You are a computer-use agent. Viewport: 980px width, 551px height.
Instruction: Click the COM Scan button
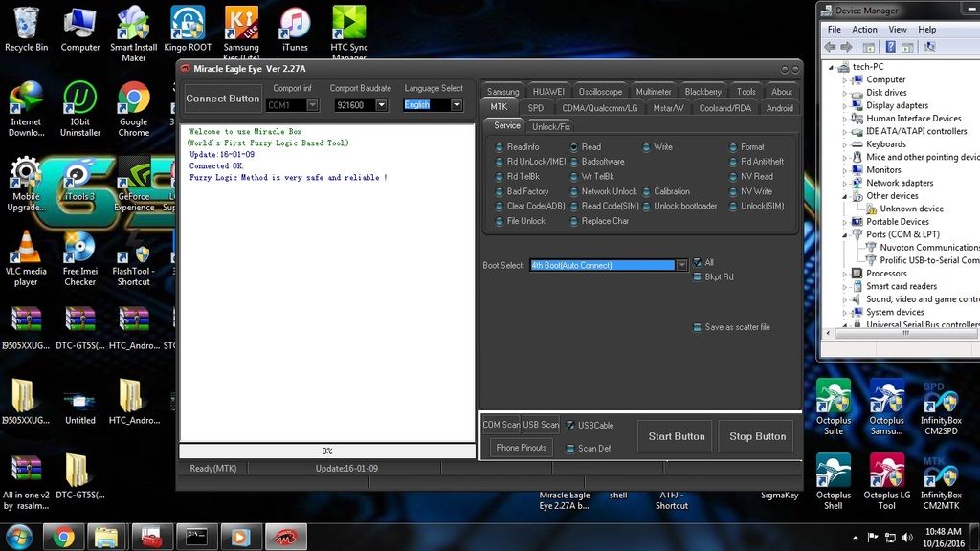(501, 425)
